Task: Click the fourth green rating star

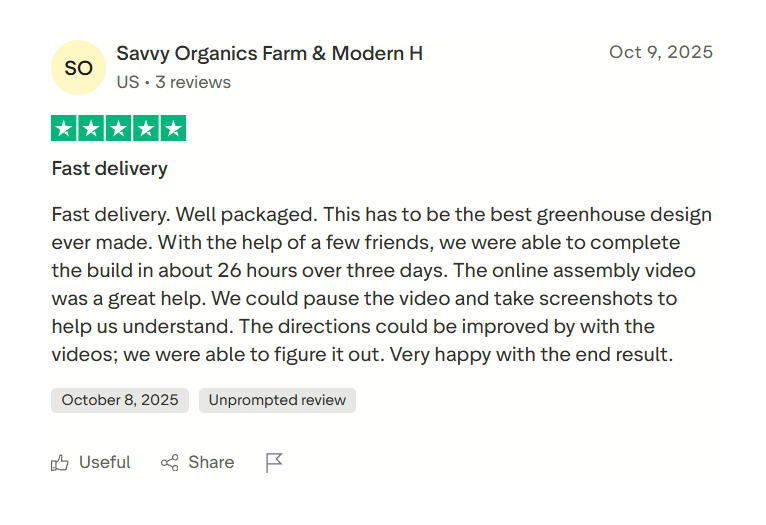Action: click(x=146, y=128)
